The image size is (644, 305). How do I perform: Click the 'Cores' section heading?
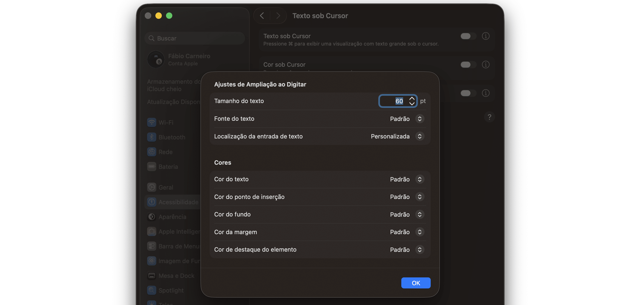point(222,162)
